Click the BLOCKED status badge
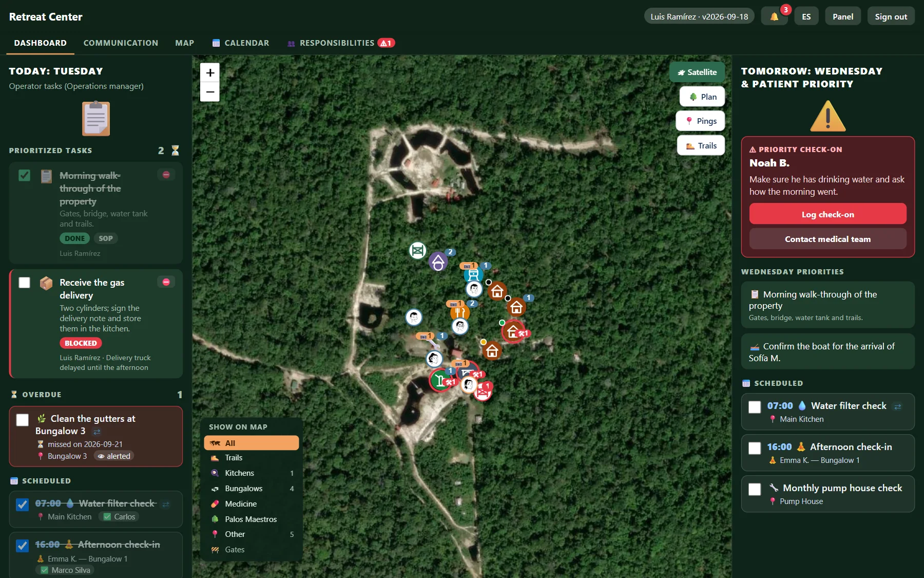The height and width of the screenshot is (578, 924). tap(81, 343)
